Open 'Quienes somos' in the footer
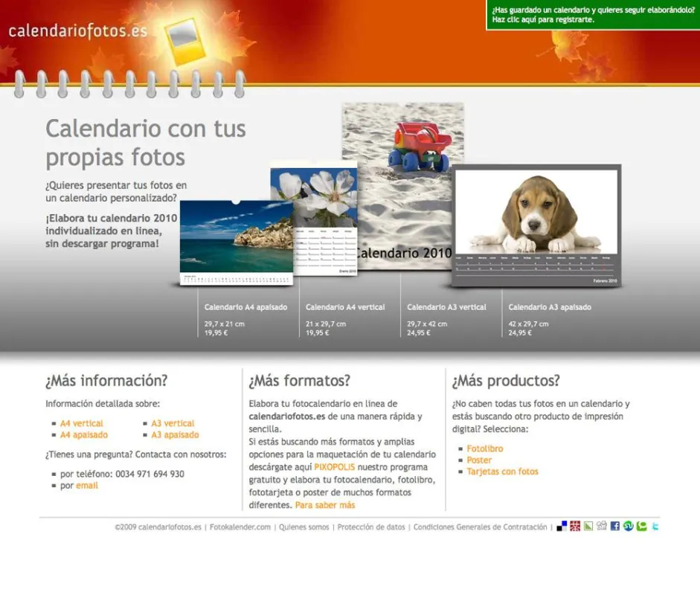The image size is (700, 595). pos(304,527)
